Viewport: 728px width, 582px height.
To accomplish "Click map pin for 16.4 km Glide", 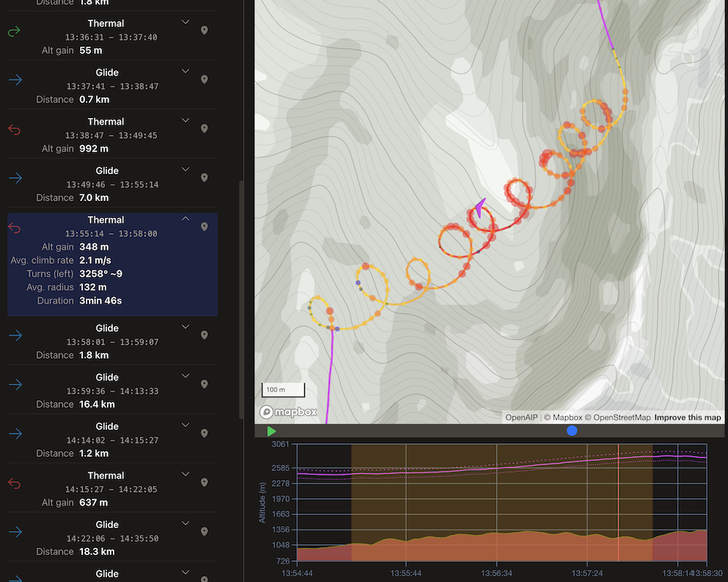I will click(205, 385).
